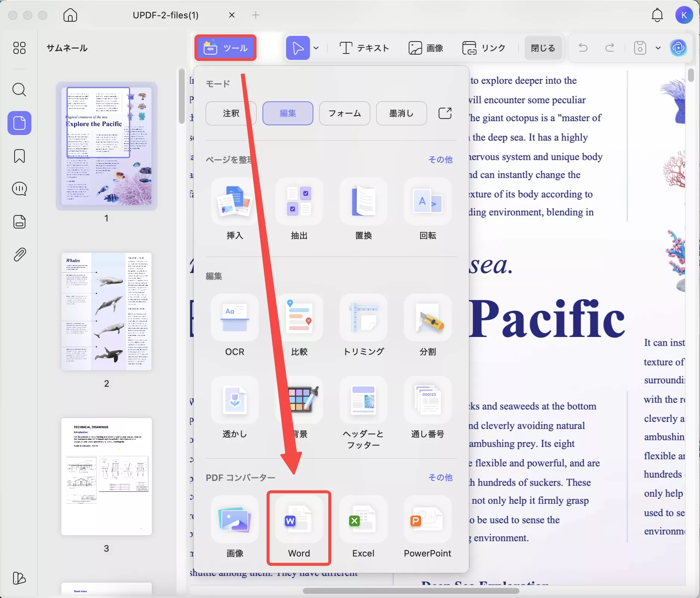Open the search icon in sidebar

pyautogui.click(x=19, y=90)
